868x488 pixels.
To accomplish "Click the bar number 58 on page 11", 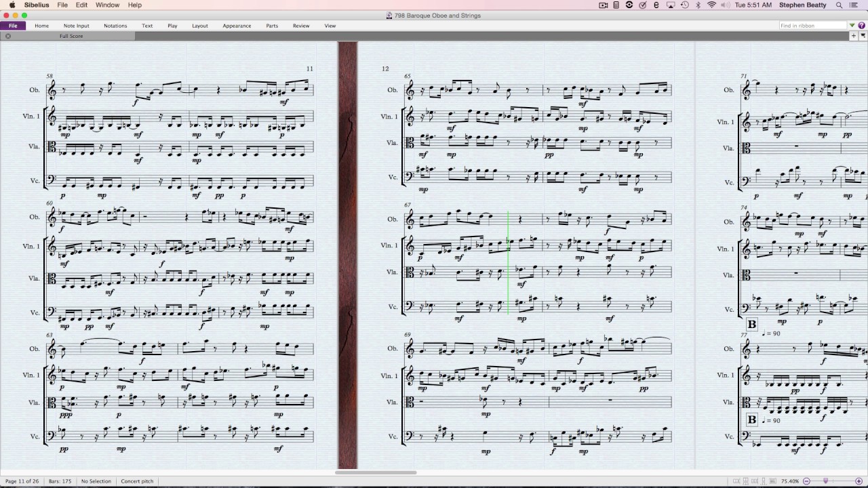I will click(50, 77).
